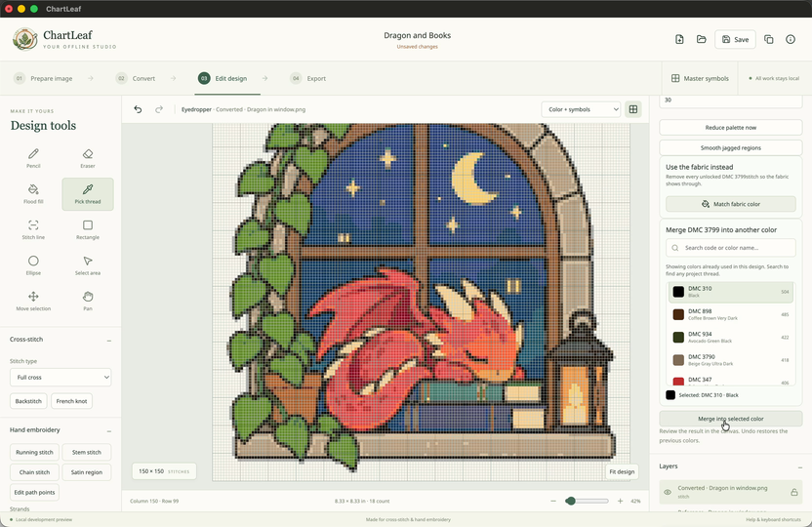Collapse the Cross-stitch section
Image resolution: width=812 pixels, height=527 pixels.
(x=108, y=341)
